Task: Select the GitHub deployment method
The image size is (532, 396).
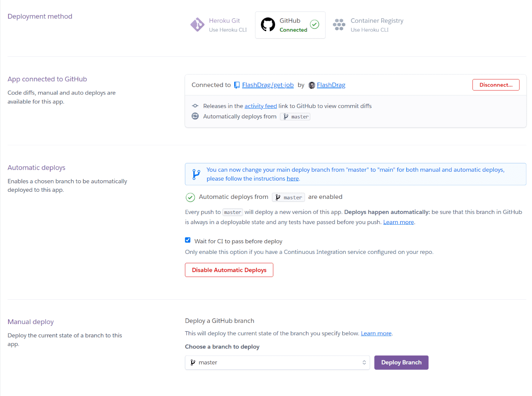Action: tap(290, 25)
